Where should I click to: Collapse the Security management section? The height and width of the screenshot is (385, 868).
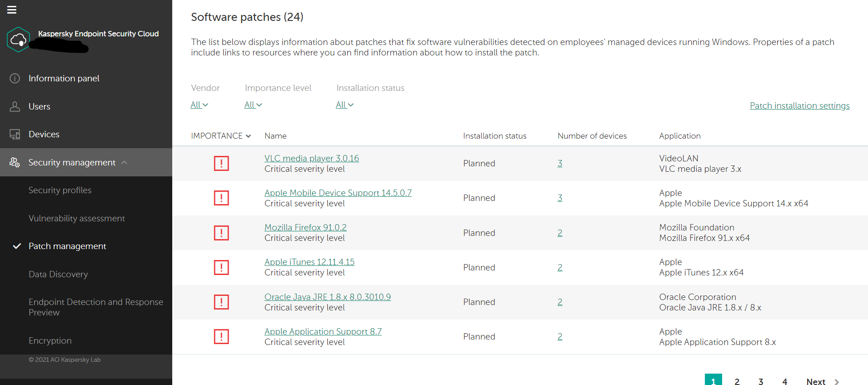(125, 162)
